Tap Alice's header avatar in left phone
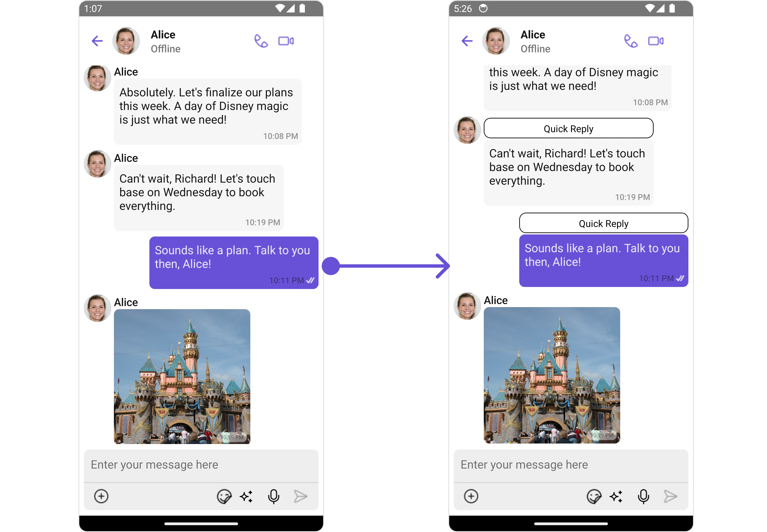767x532 pixels. click(x=126, y=41)
